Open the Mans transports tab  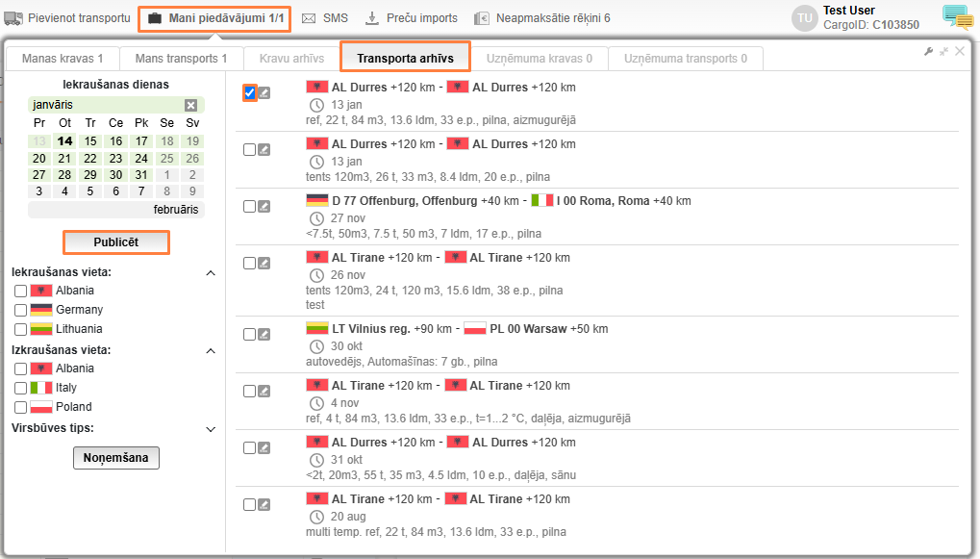[x=182, y=59]
